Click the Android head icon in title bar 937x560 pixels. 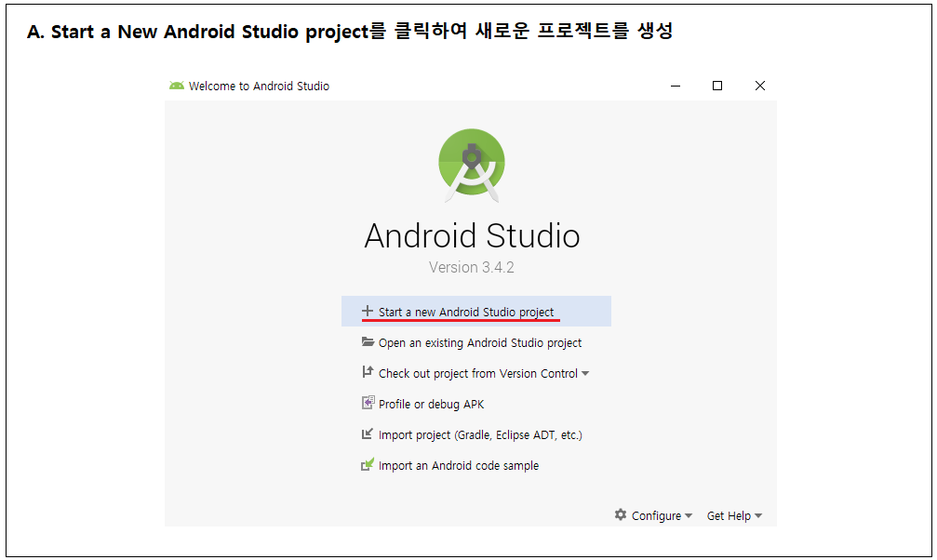point(176,86)
